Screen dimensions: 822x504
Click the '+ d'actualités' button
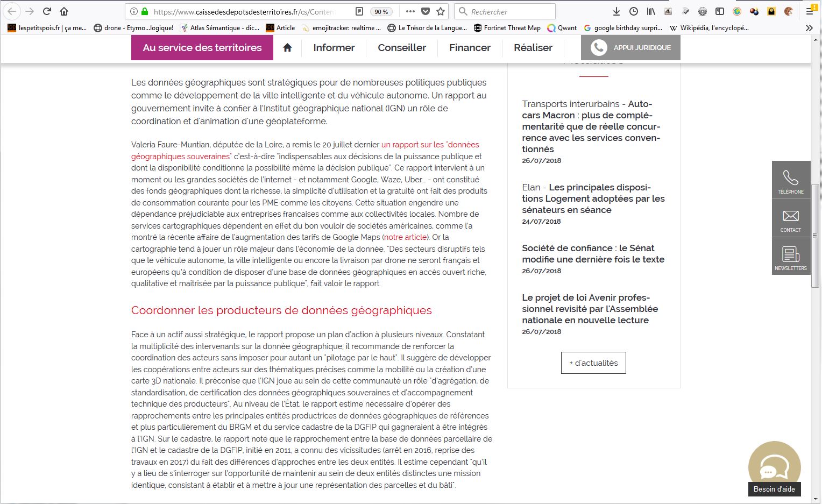(593, 363)
